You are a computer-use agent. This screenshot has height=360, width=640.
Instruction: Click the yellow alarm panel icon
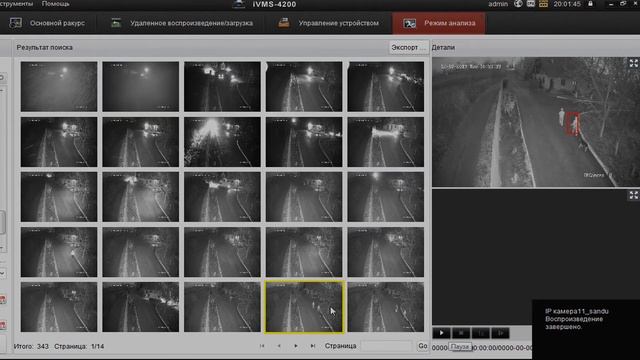[x=543, y=4]
